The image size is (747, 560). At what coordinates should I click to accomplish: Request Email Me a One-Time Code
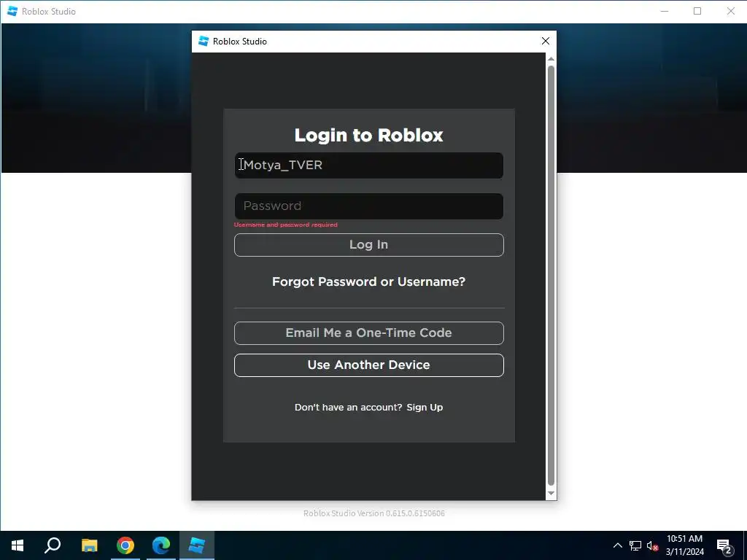pos(368,332)
